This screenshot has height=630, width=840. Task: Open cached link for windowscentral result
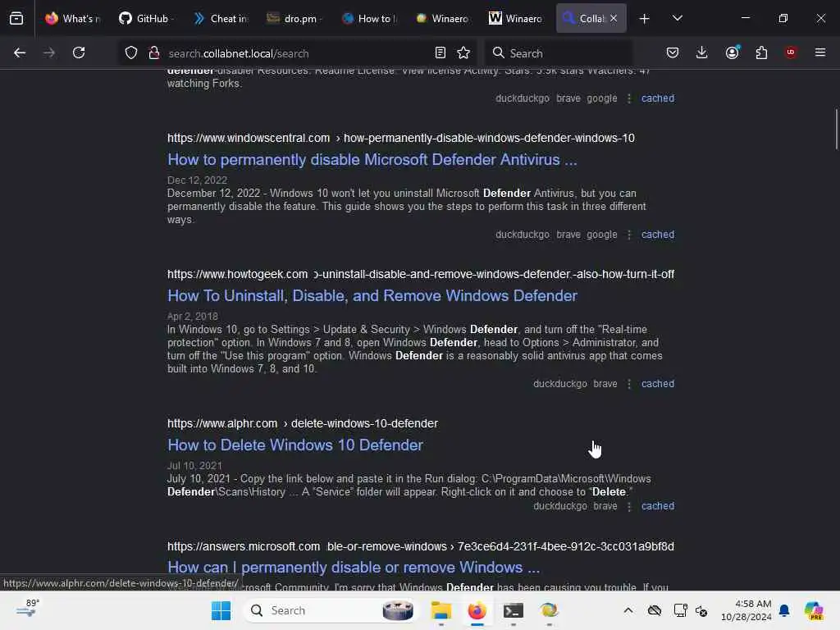pyautogui.click(x=658, y=235)
